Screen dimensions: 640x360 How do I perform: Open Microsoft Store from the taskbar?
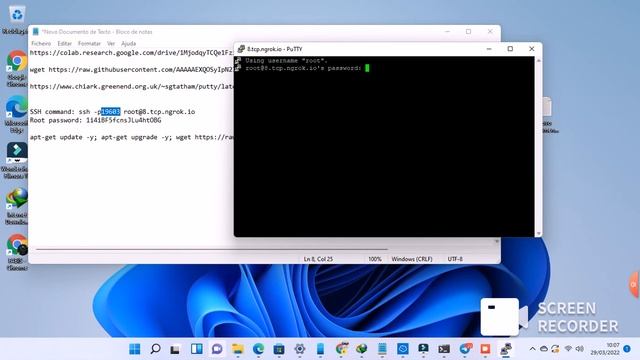tap(279, 349)
